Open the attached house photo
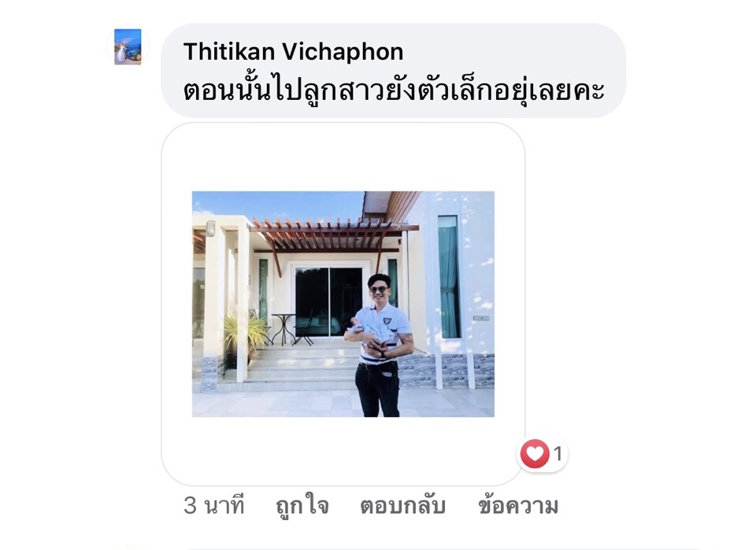The width and height of the screenshot is (756, 550). pos(343,304)
